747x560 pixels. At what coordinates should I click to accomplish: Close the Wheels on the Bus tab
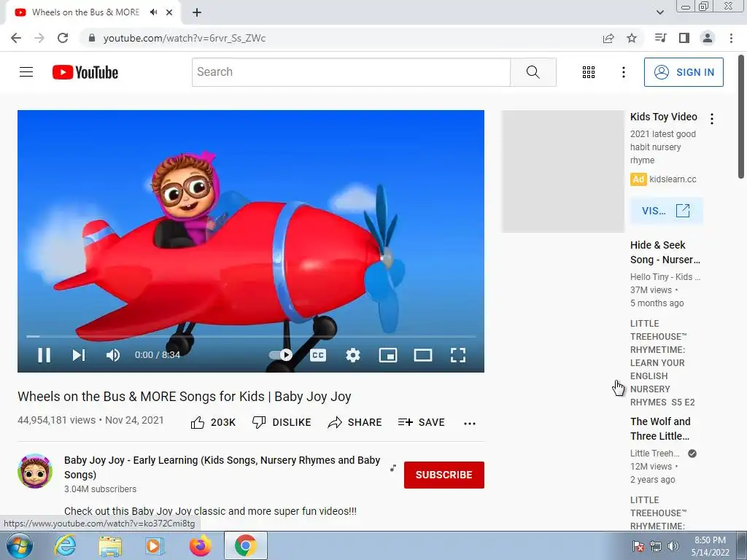tap(169, 12)
